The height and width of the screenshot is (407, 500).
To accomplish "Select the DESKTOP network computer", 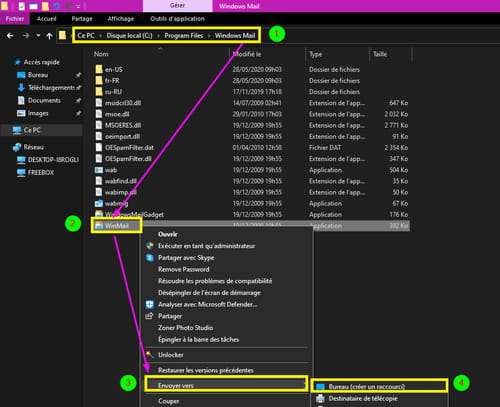I will (x=53, y=160).
